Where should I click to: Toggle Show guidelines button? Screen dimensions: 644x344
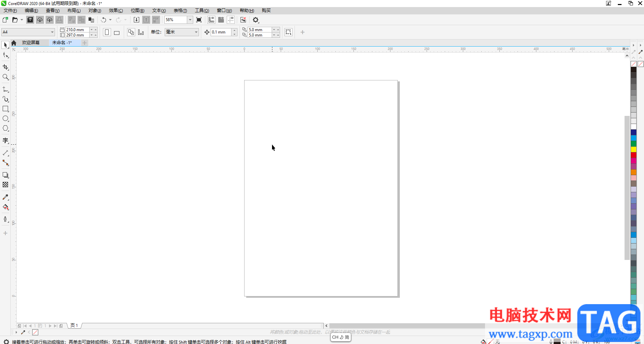click(x=231, y=20)
